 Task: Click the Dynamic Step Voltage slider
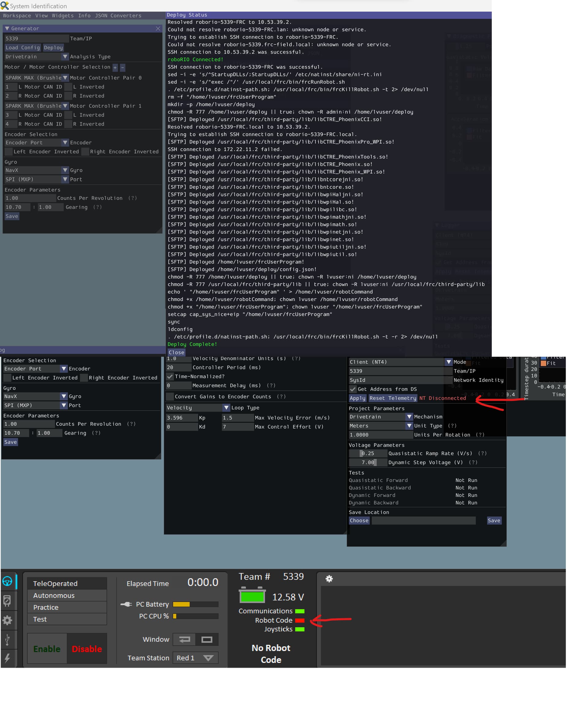click(x=368, y=462)
